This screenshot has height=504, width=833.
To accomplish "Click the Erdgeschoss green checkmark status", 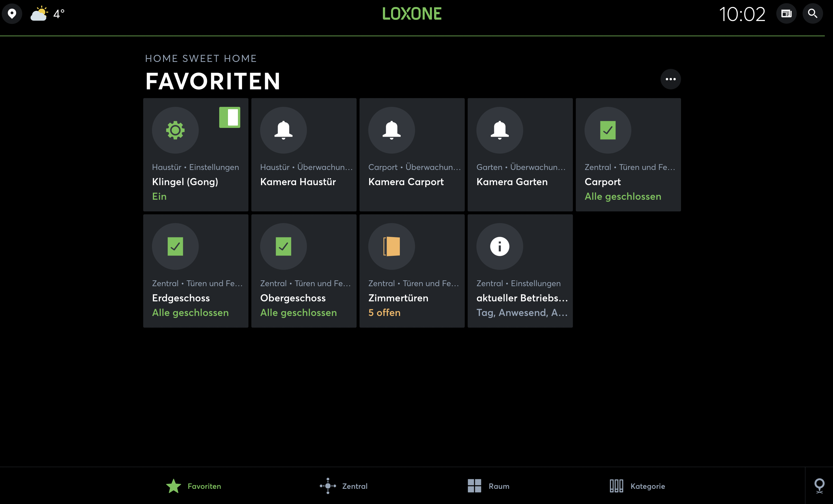I will 175,246.
